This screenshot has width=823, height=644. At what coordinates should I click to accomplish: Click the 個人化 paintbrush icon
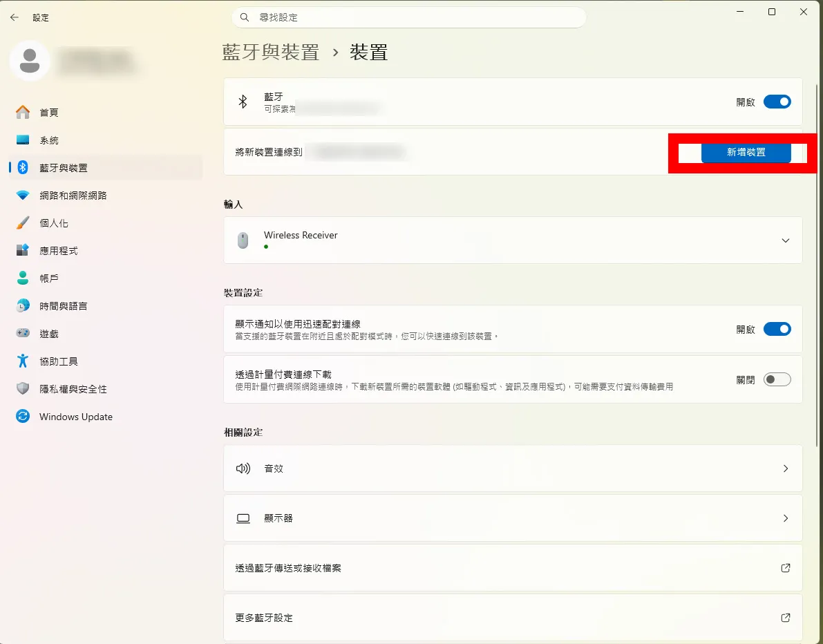pyautogui.click(x=23, y=223)
